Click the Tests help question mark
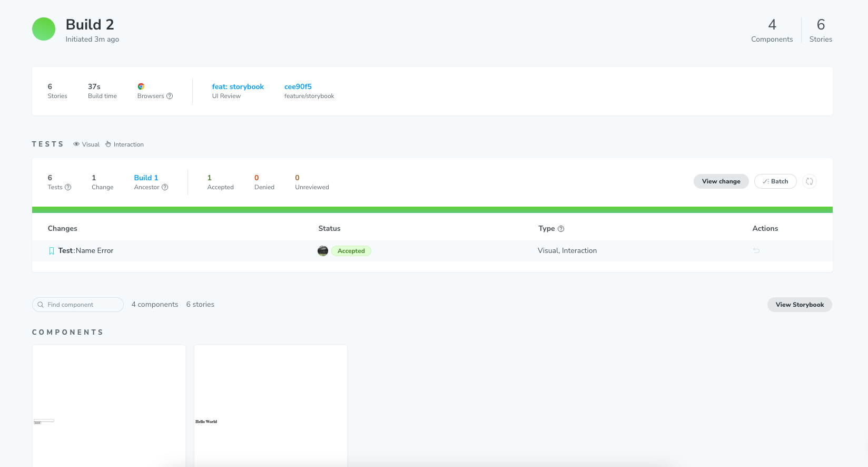Screen dimensions: 868x467 tap(68, 187)
